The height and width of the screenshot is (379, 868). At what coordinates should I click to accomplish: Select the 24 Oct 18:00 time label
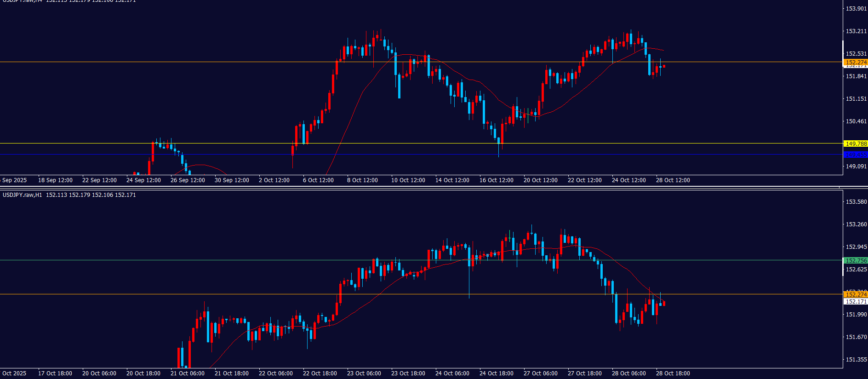click(496, 373)
